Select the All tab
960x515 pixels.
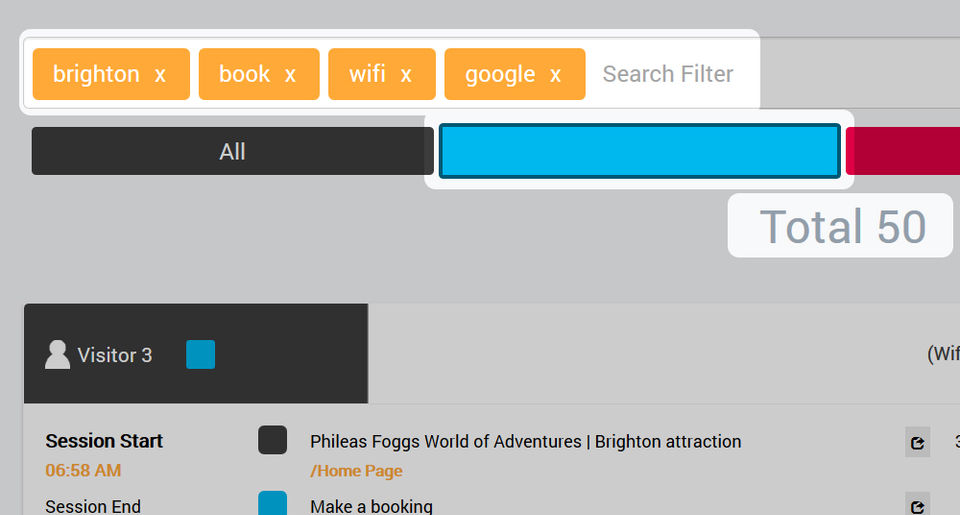click(232, 151)
